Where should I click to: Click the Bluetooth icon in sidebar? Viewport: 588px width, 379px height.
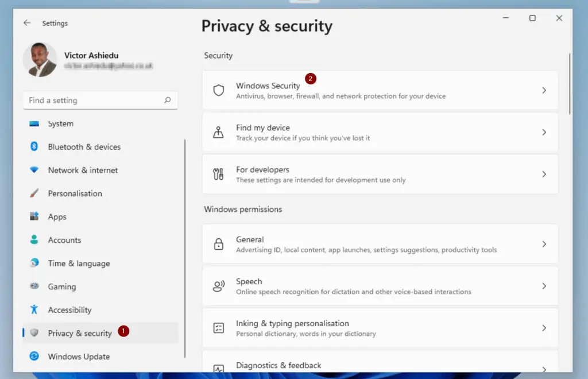point(34,146)
